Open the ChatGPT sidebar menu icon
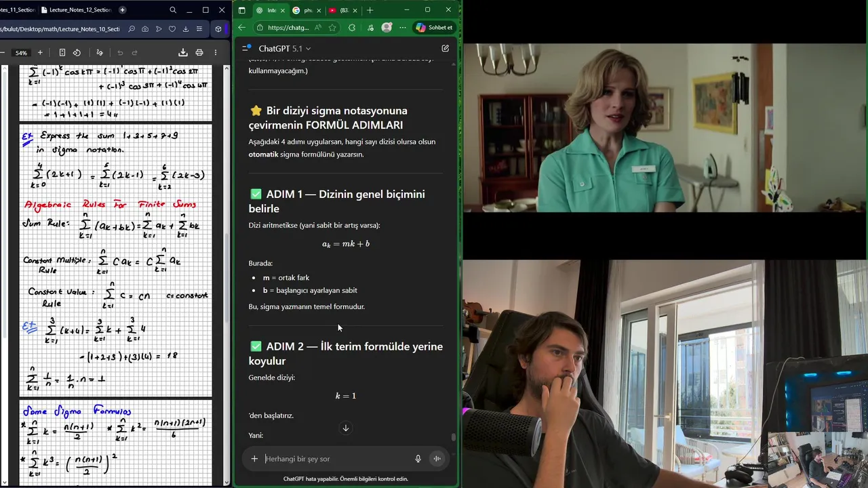Viewport: 868px width, 488px height. pyautogui.click(x=246, y=48)
